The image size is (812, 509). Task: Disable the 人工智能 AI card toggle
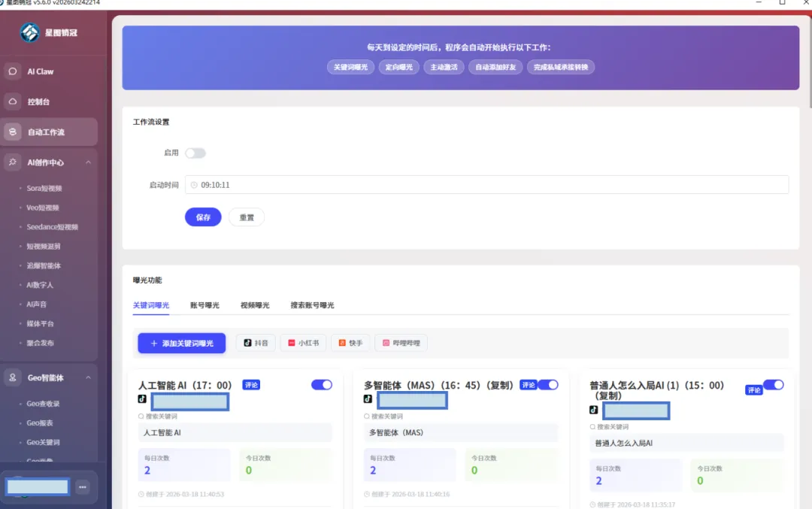pos(321,384)
